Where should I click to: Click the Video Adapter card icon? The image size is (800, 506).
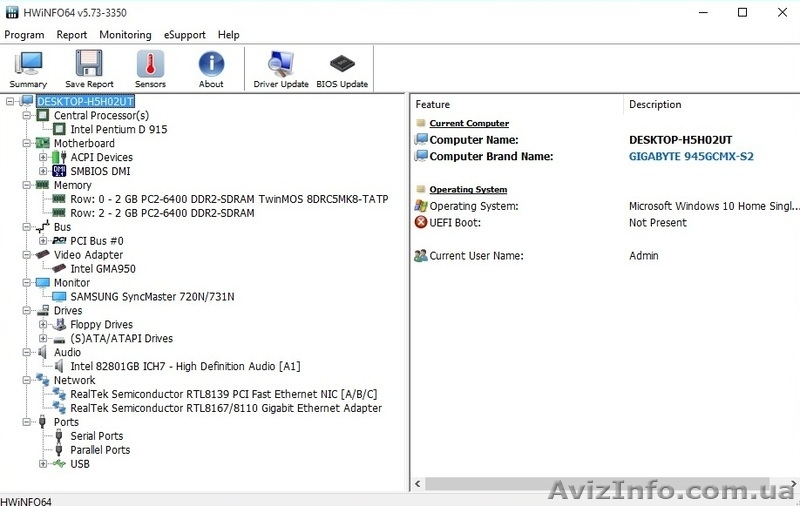42,254
